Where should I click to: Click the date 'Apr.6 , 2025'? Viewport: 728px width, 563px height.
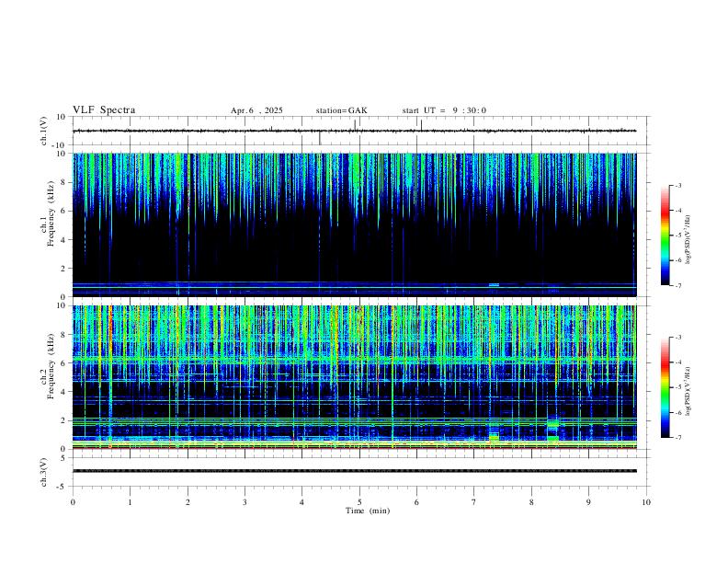256,110
